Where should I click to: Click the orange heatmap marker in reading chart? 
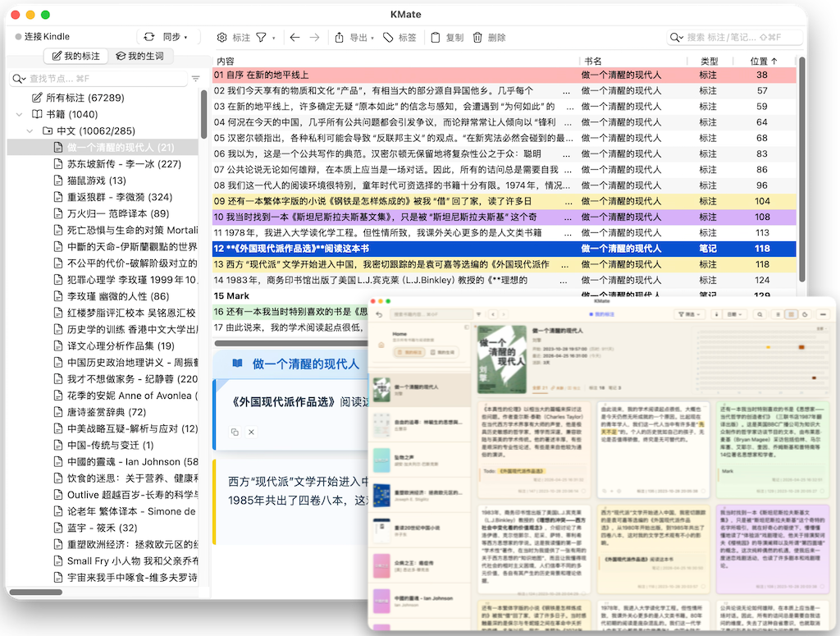pyautogui.click(x=801, y=347)
